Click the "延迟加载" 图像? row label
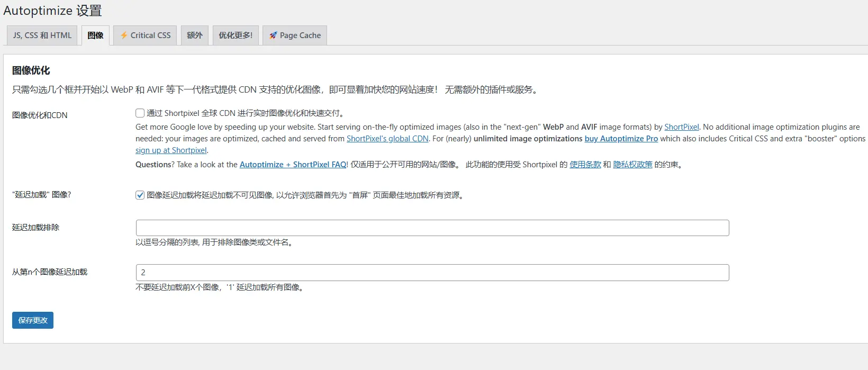The width and height of the screenshot is (868, 370). (x=42, y=195)
